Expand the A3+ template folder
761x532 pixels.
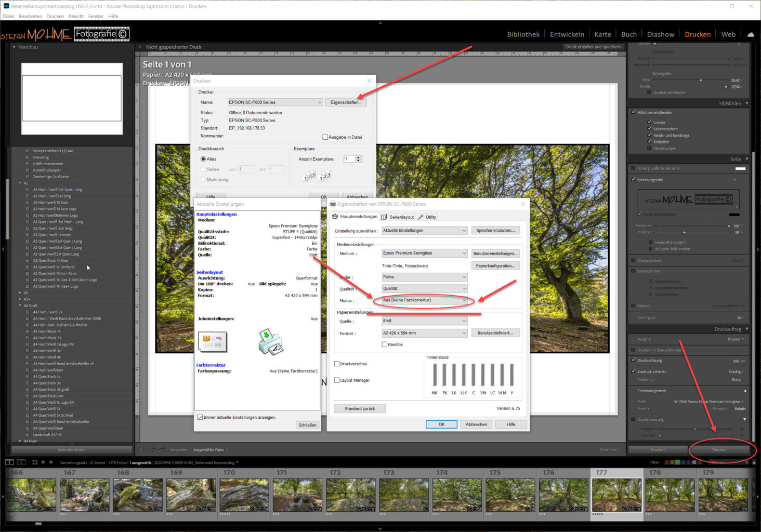[21, 299]
